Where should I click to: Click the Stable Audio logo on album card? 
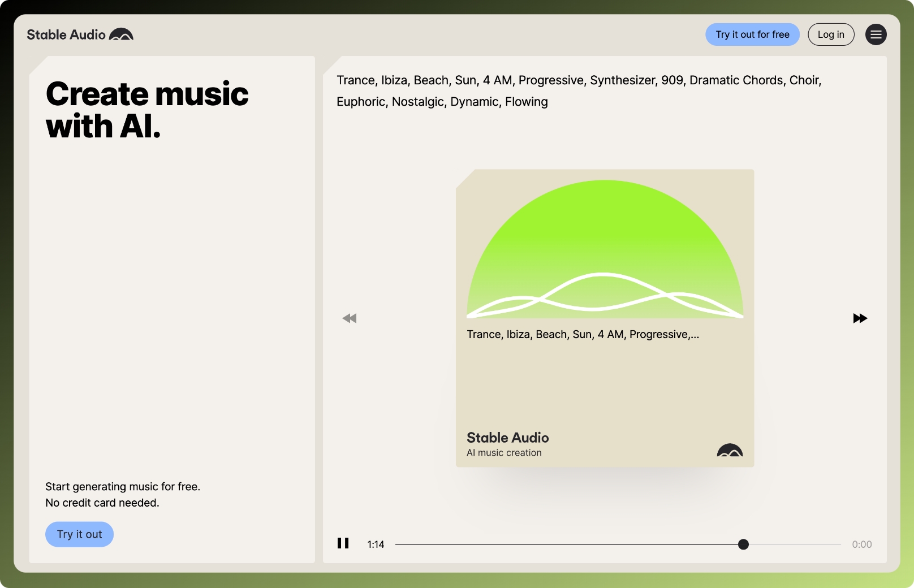pyautogui.click(x=730, y=450)
